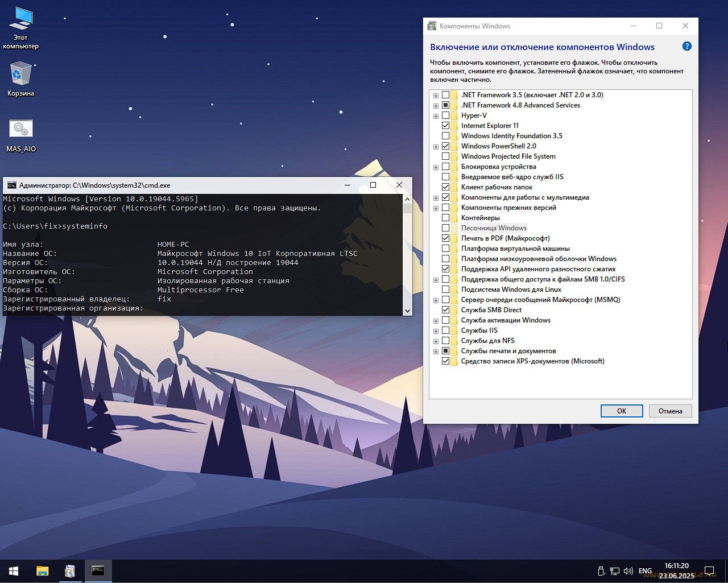Toggle the Hyper-V checkbox
728x583 pixels.
[x=446, y=115]
